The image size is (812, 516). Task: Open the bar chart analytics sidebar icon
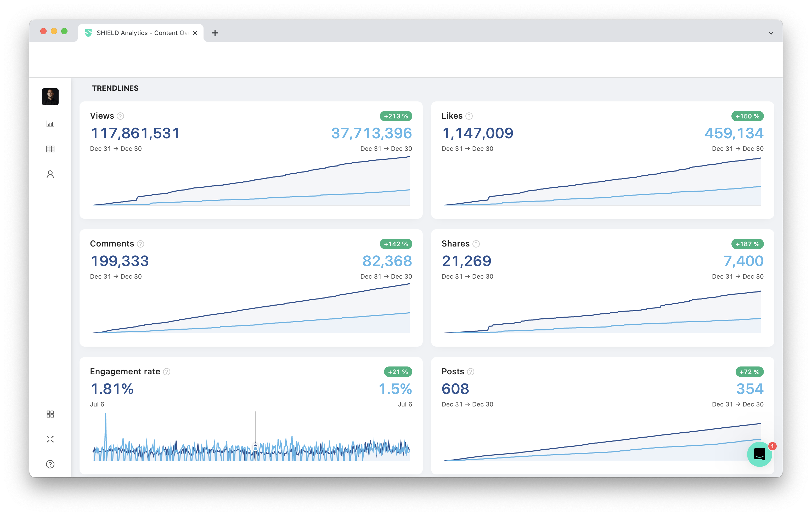tap(50, 124)
